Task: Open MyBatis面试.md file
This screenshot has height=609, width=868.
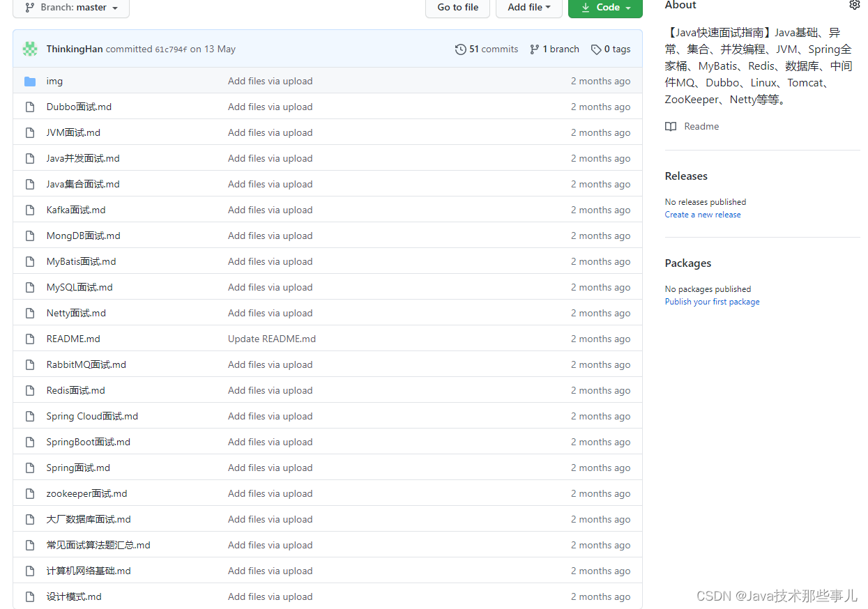Action: tap(82, 261)
